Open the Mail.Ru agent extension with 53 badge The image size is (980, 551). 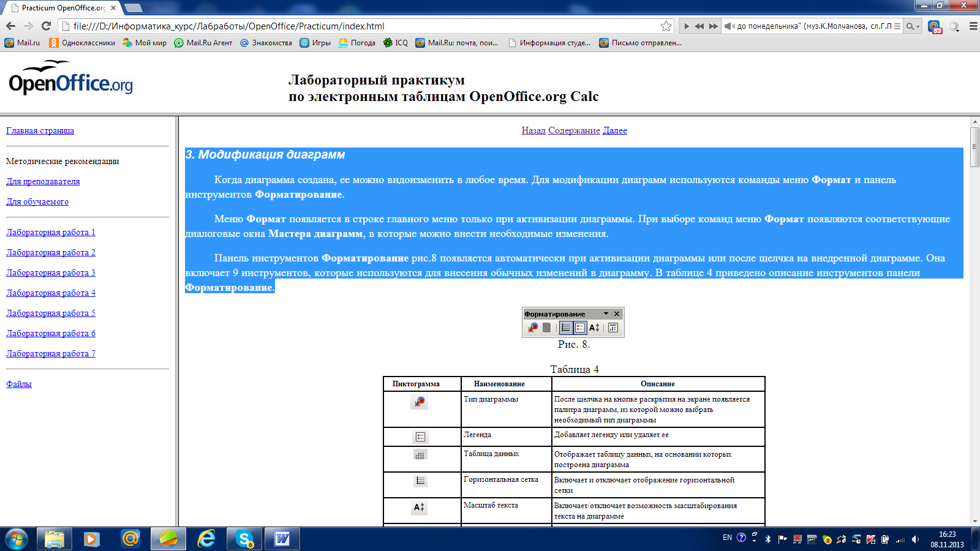point(935,26)
